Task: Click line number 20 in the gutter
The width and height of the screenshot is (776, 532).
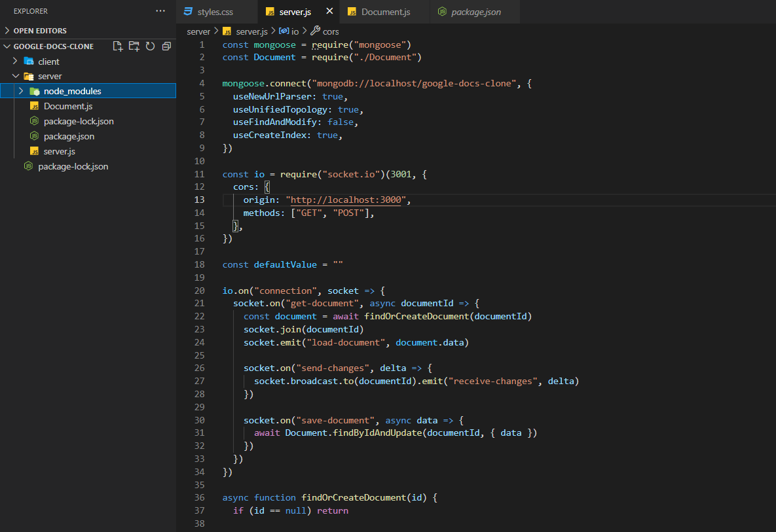Action: pyautogui.click(x=200, y=291)
